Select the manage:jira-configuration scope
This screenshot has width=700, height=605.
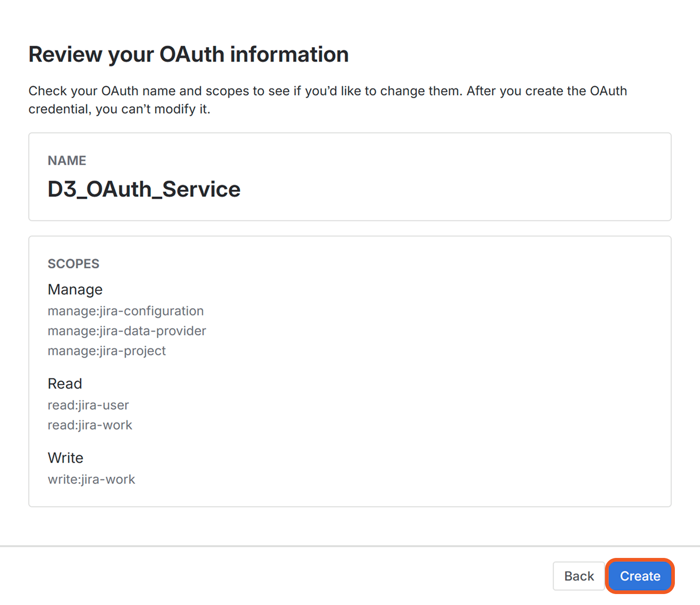click(x=126, y=311)
